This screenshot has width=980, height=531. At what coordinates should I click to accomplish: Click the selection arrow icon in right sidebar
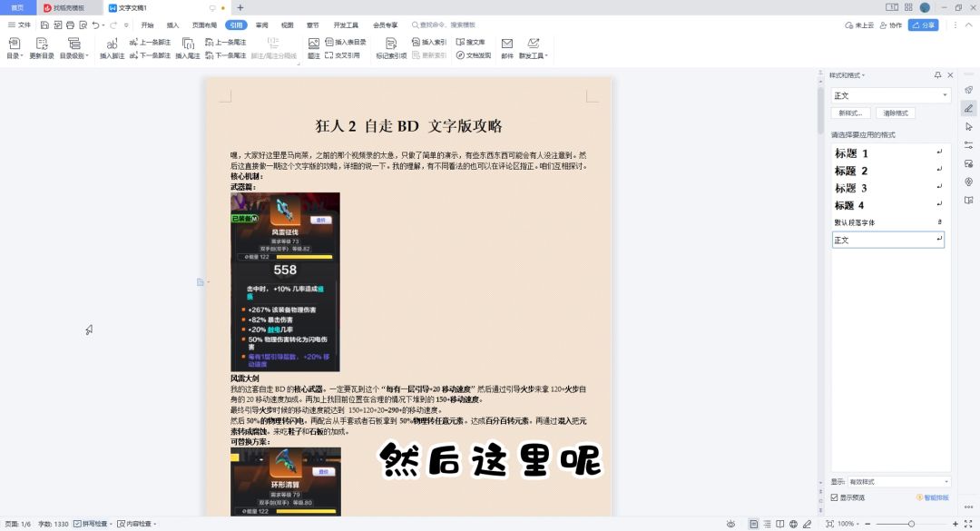(x=969, y=127)
